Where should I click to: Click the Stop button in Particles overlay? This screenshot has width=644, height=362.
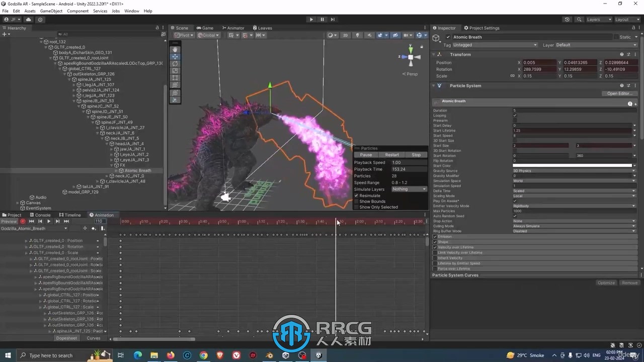416,155
